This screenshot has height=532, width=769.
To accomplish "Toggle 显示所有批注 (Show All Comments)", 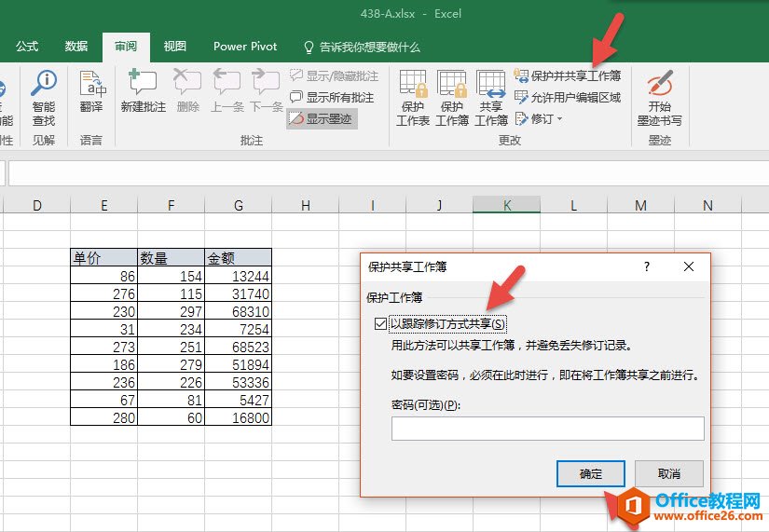I will 332,97.
